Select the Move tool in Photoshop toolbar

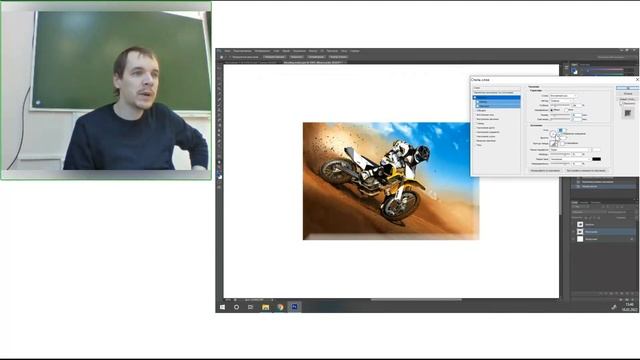coord(219,67)
